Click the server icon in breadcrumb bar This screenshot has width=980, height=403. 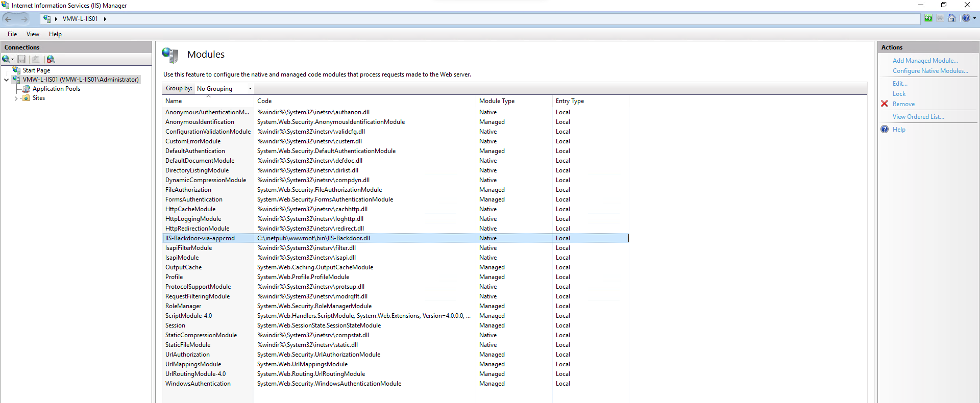point(47,19)
